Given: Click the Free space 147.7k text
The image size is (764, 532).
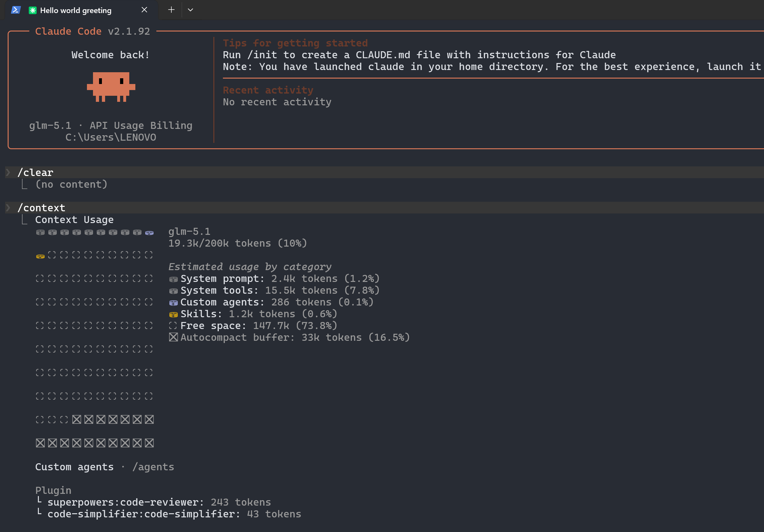Looking at the screenshot, I should point(259,325).
